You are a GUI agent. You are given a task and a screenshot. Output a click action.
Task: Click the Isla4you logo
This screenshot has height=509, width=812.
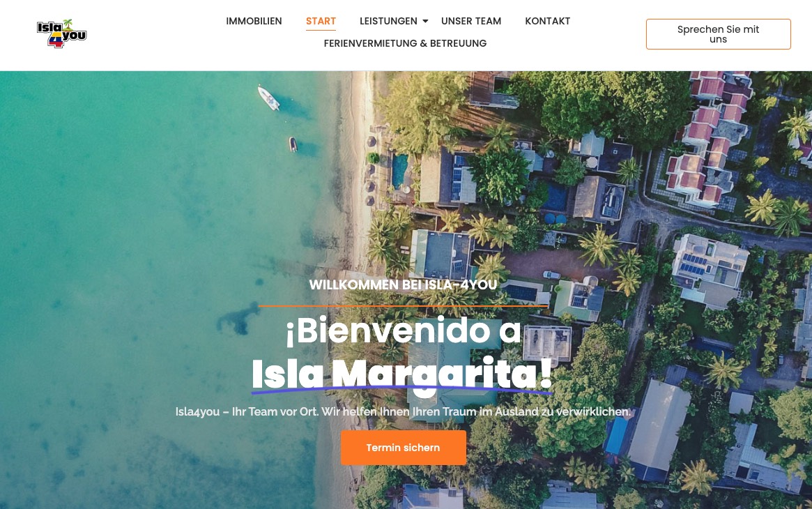coord(61,33)
